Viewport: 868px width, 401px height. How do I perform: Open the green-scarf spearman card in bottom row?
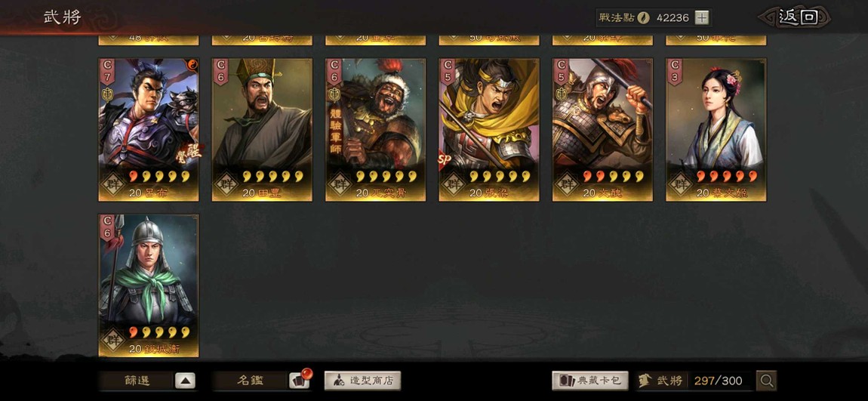pos(149,285)
